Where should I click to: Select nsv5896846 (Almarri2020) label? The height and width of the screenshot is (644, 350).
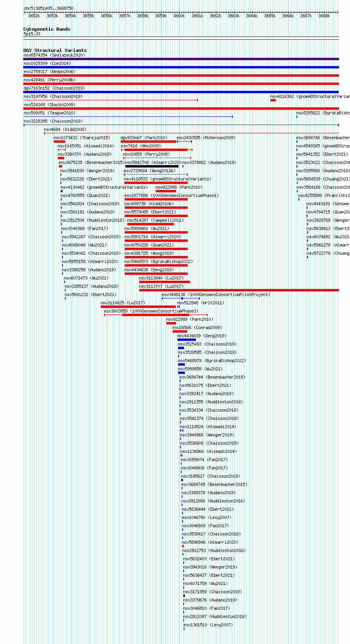(210, 542)
